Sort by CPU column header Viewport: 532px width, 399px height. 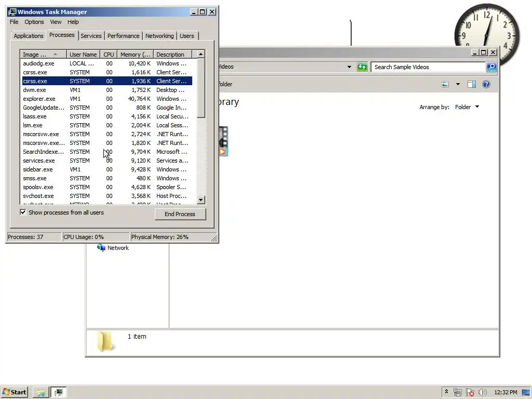109,54
